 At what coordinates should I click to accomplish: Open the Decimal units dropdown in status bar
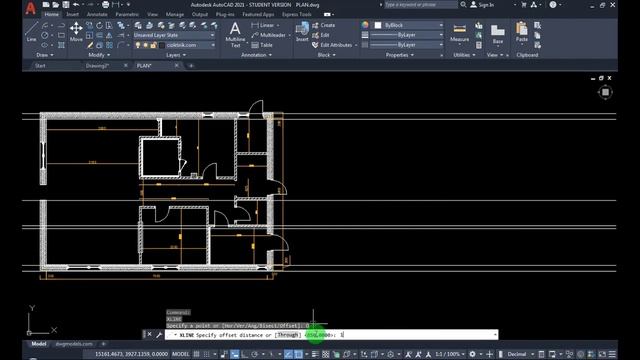pos(521,354)
